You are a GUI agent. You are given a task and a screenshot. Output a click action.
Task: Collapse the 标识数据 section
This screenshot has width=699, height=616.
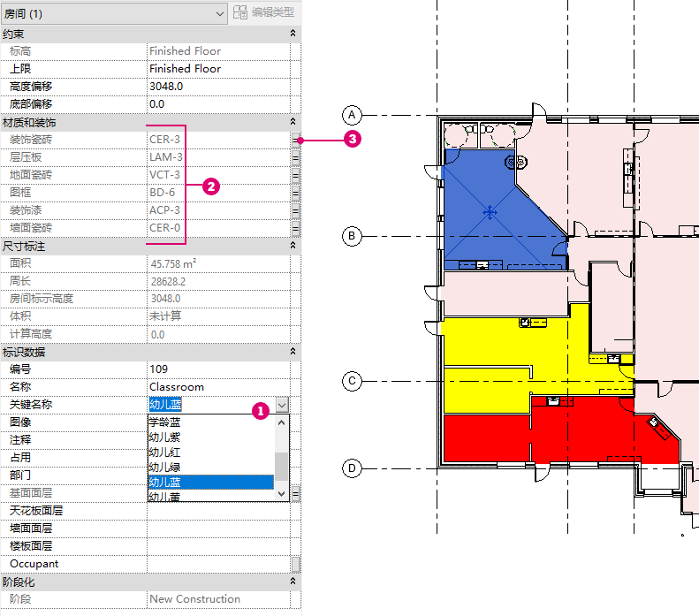293,352
